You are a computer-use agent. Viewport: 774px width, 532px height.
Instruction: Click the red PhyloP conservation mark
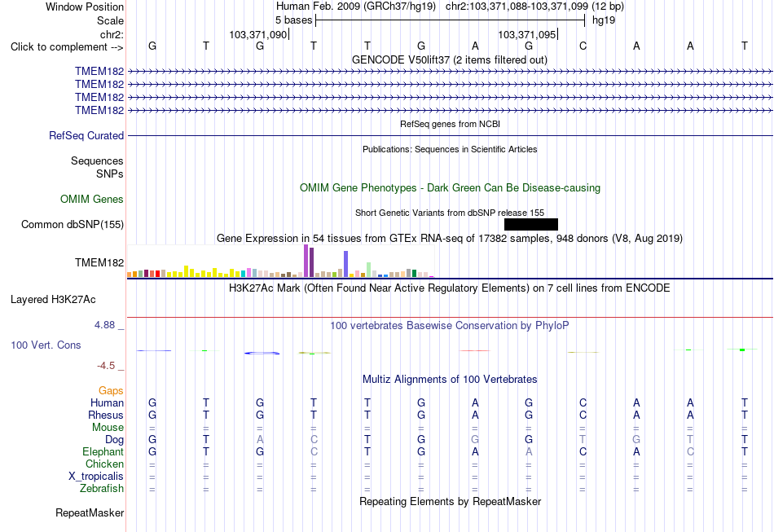coord(474,350)
